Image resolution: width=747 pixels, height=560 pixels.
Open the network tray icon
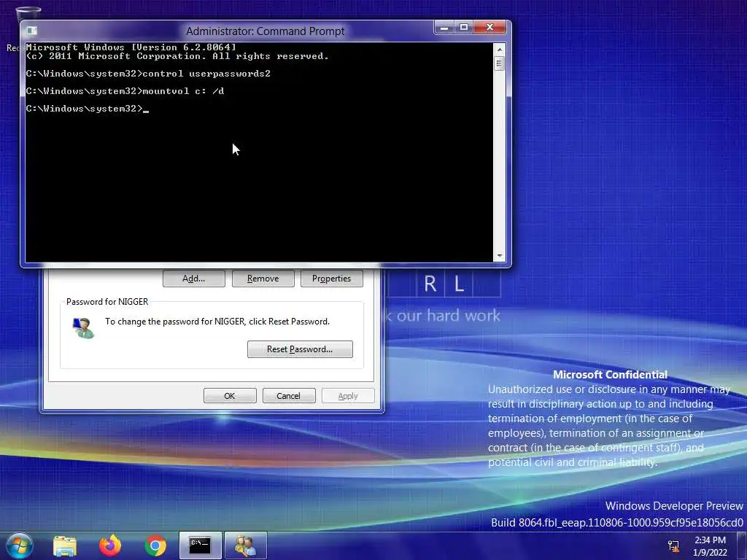click(673, 545)
